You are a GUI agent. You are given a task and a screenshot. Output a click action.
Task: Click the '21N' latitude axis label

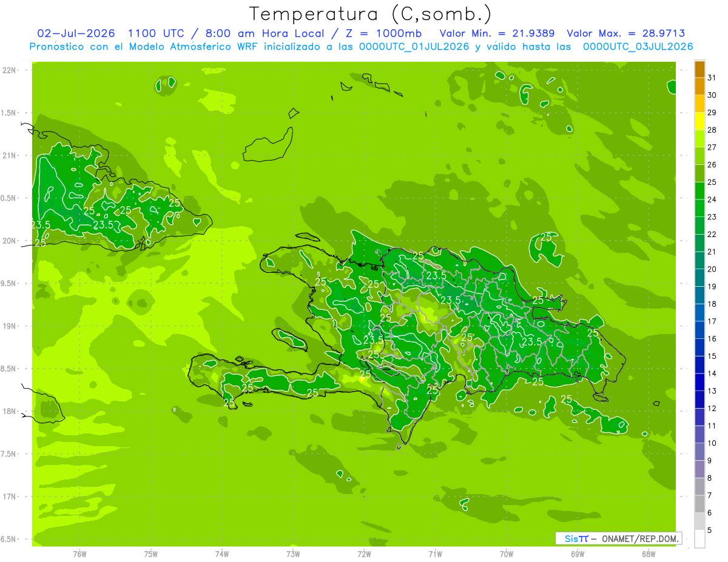pyautogui.click(x=10, y=155)
